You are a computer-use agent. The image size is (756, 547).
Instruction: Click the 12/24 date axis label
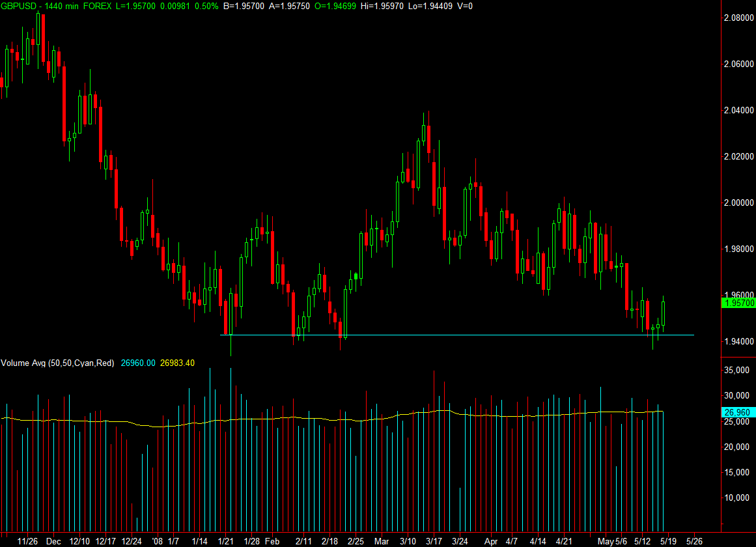[x=132, y=541]
